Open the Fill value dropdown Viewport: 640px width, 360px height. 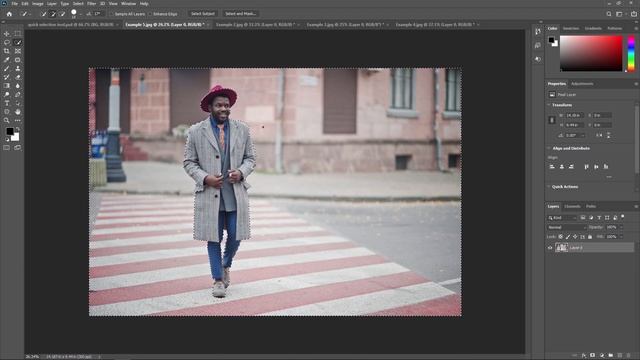point(621,237)
